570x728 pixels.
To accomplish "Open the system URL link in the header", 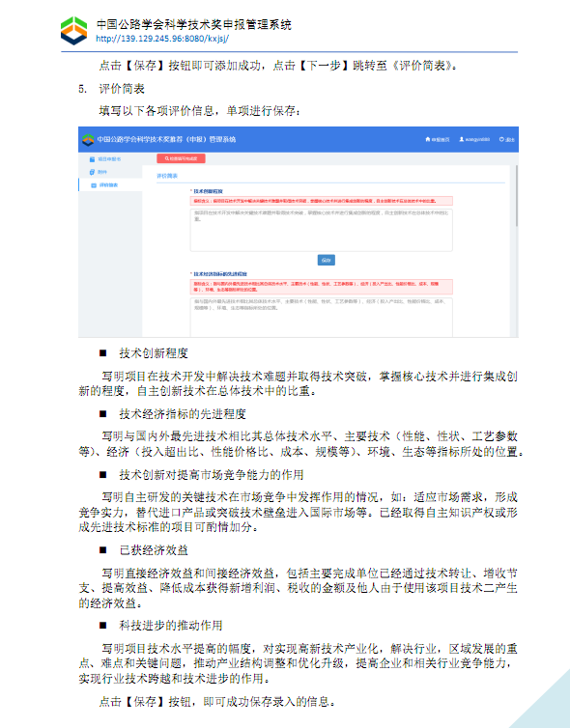I will click(162, 39).
